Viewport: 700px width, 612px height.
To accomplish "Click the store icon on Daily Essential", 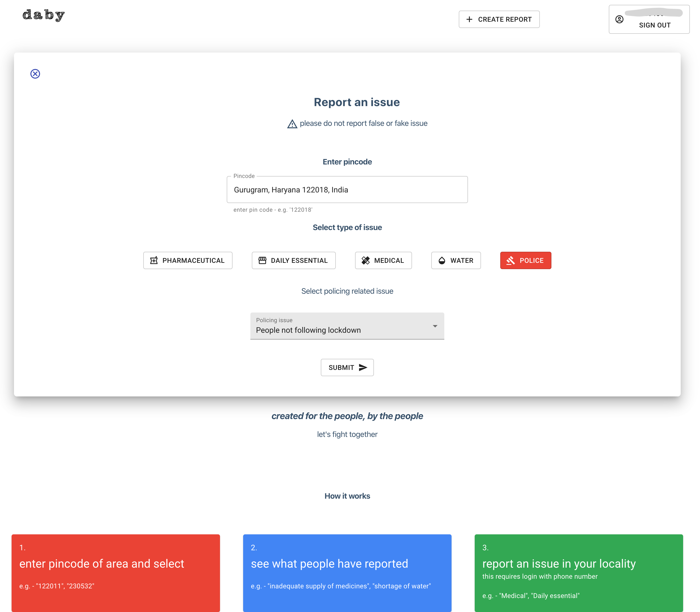I will click(262, 261).
